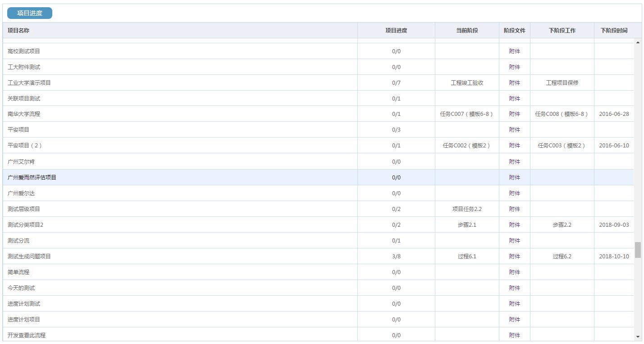The image size is (644, 344).
Task: Click 工程竣工验收 current stage cell
Action: 467,83
